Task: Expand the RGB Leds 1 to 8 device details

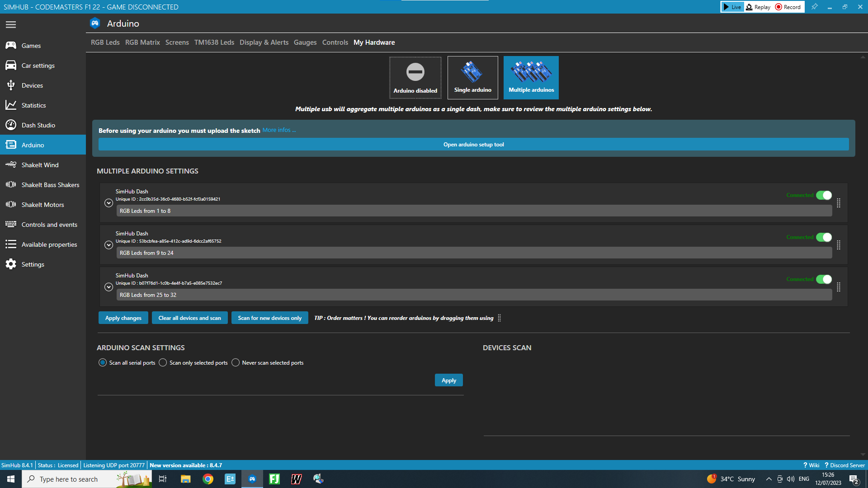Action: click(108, 203)
